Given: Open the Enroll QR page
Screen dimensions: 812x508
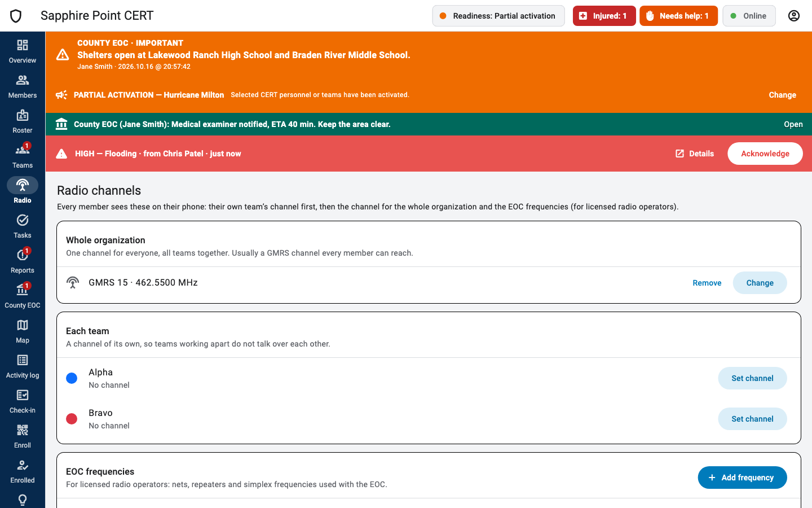Looking at the screenshot, I should click(23, 436).
